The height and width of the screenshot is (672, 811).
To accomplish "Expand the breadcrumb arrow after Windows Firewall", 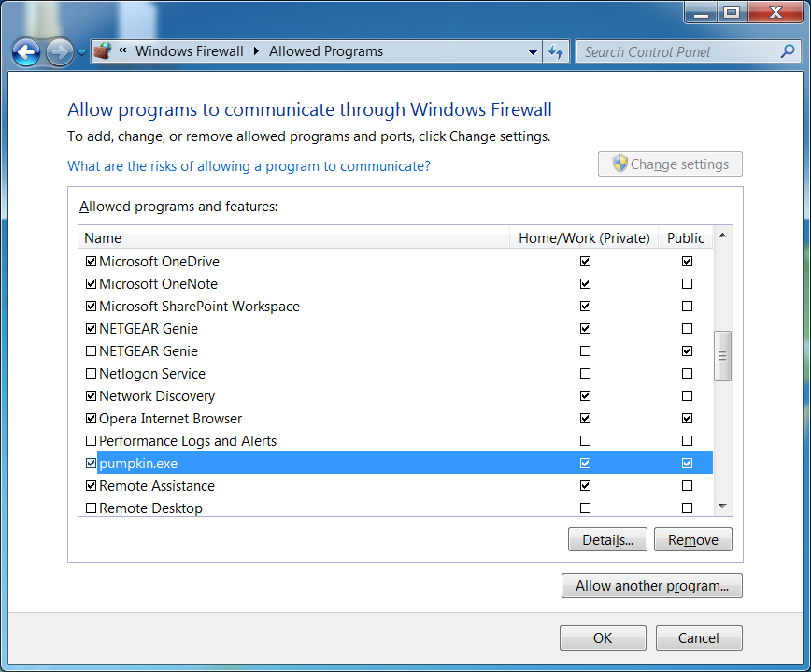I will tap(256, 51).
